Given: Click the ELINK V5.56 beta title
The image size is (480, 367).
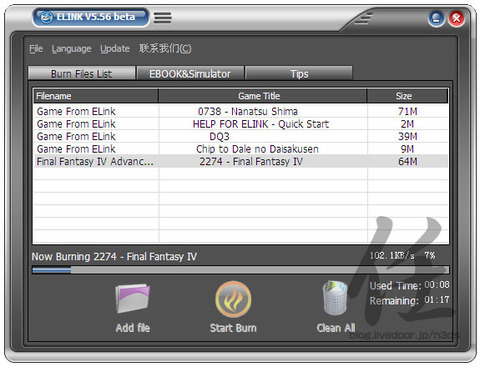Looking at the screenshot, I should pyautogui.click(x=96, y=17).
